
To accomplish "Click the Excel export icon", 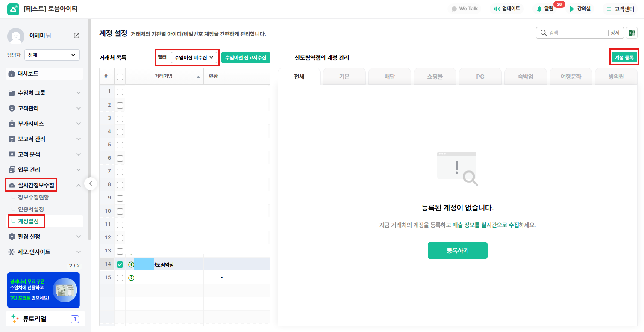I will click(631, 33).
